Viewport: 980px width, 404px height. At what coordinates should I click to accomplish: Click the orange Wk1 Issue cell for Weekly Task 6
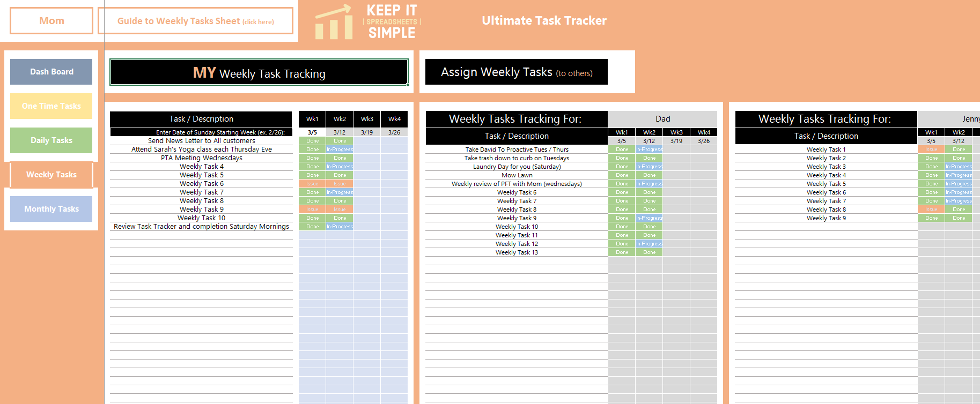(x=312, y=184)
